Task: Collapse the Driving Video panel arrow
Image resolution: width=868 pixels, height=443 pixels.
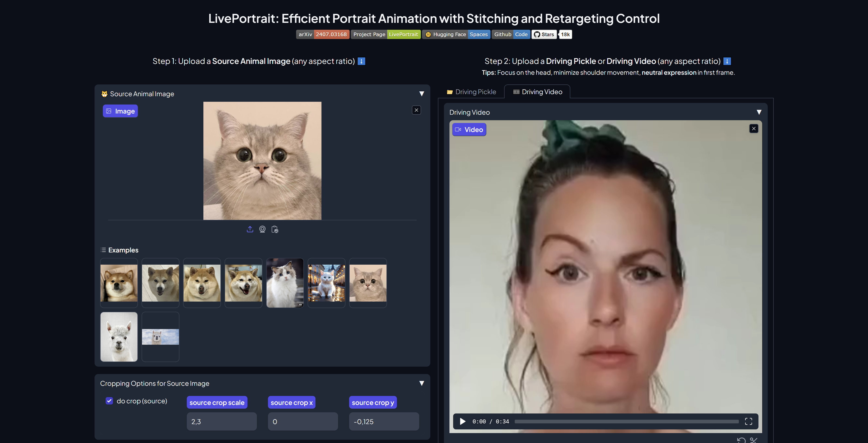Action: click(x=759, y=112)
